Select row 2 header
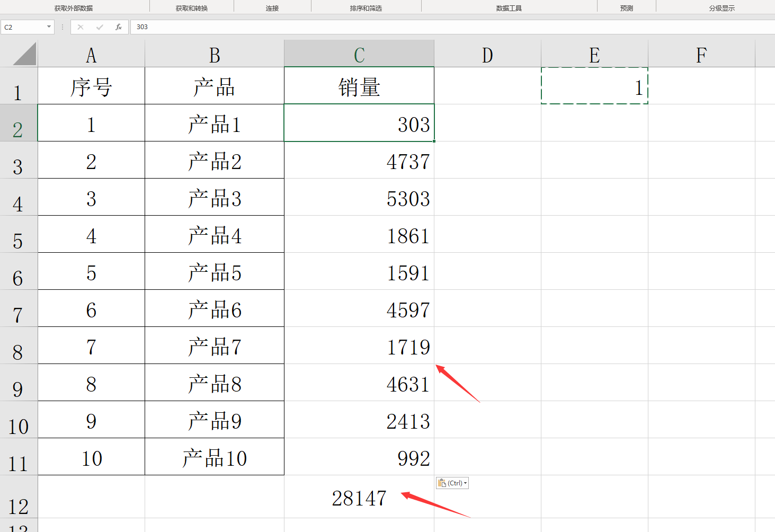This screenshot has height=532, width=775. (19, 123)
